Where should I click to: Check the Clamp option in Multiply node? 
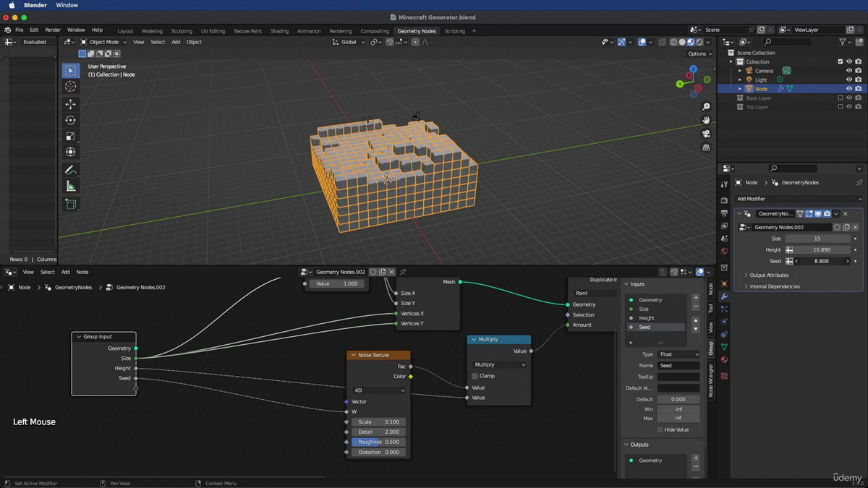tap(475, 376)
